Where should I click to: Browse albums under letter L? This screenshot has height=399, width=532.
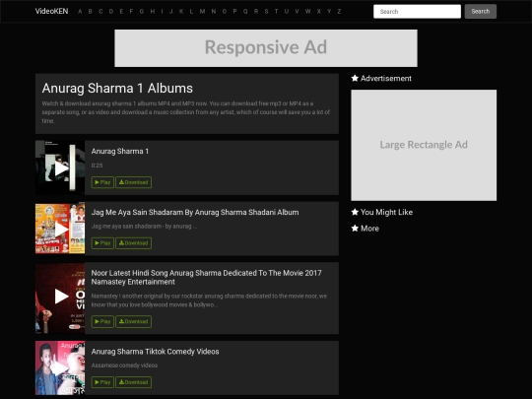(191, 11)
